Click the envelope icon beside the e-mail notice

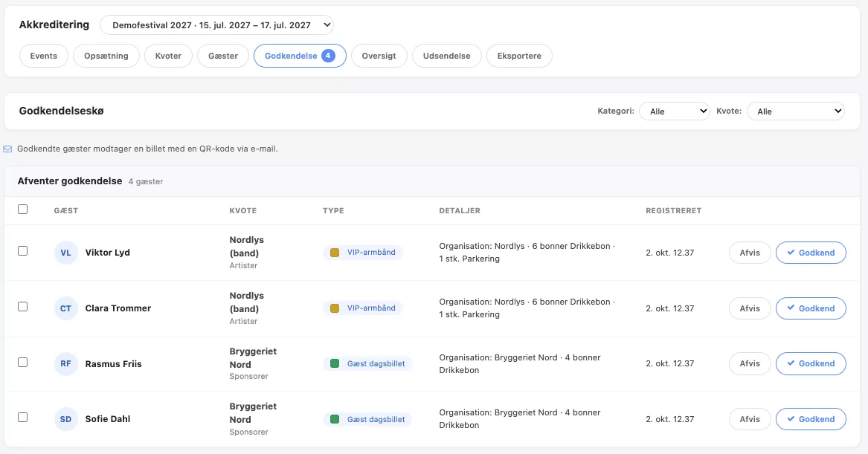pyautogui.click(x=7, y=149)
